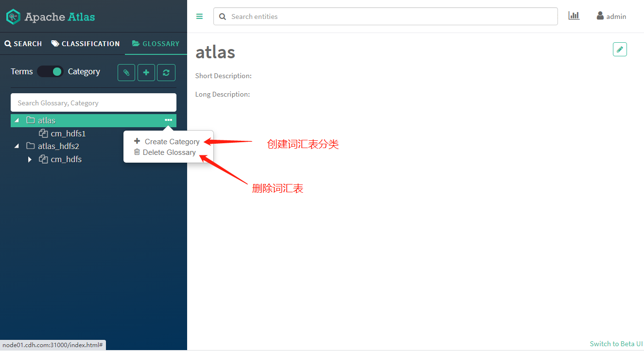Click the pencil edit button for atlas
The image size is (644, 352).
[620, 50]
